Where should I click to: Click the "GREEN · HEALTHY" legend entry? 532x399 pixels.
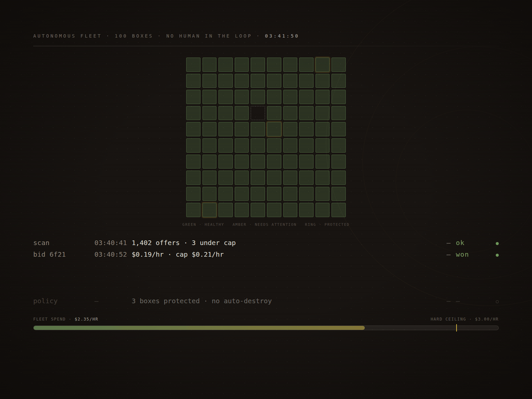point(203,224)
